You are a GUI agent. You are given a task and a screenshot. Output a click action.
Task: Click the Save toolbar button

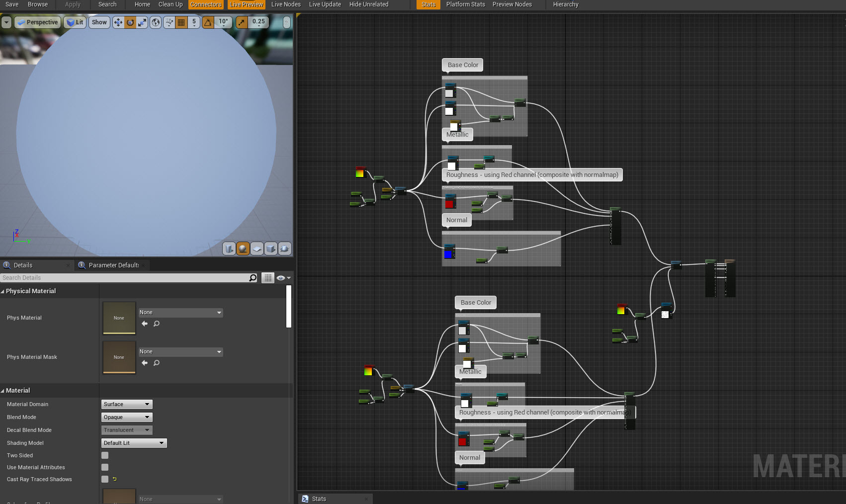click(x=12, y=4)
